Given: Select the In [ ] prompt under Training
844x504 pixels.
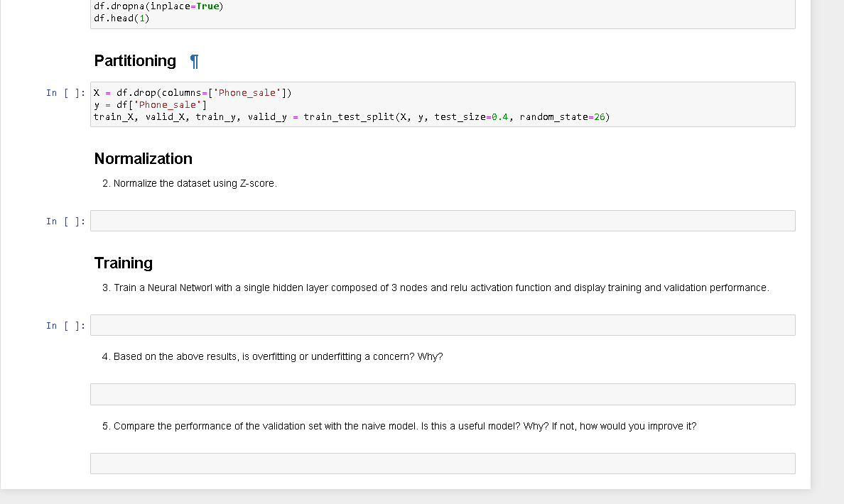Looking at the screenshot, I should [65, 326].
